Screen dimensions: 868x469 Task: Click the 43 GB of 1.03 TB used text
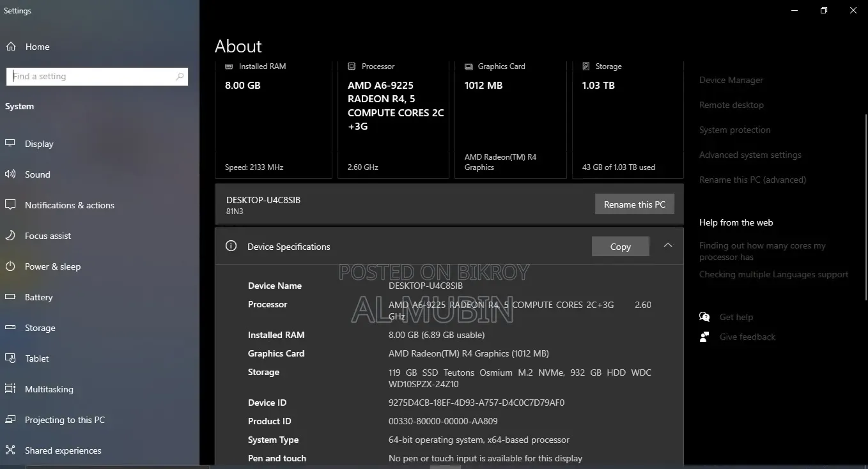pyautogui.click(x=619, y=167)
